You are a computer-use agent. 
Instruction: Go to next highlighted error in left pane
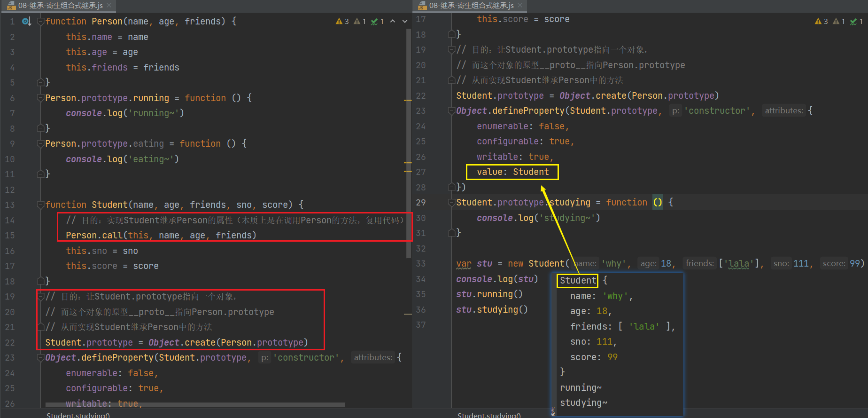pyautogui.click(x=405, y=21)
